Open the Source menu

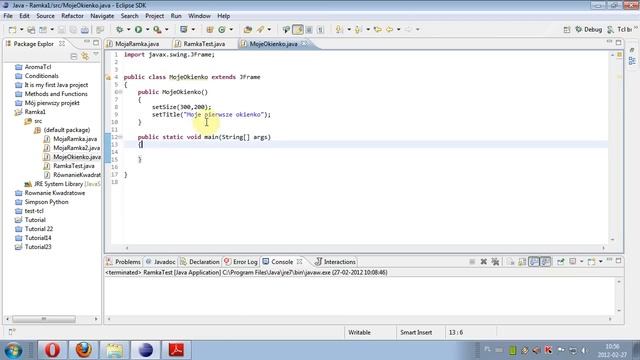(45, 16)
